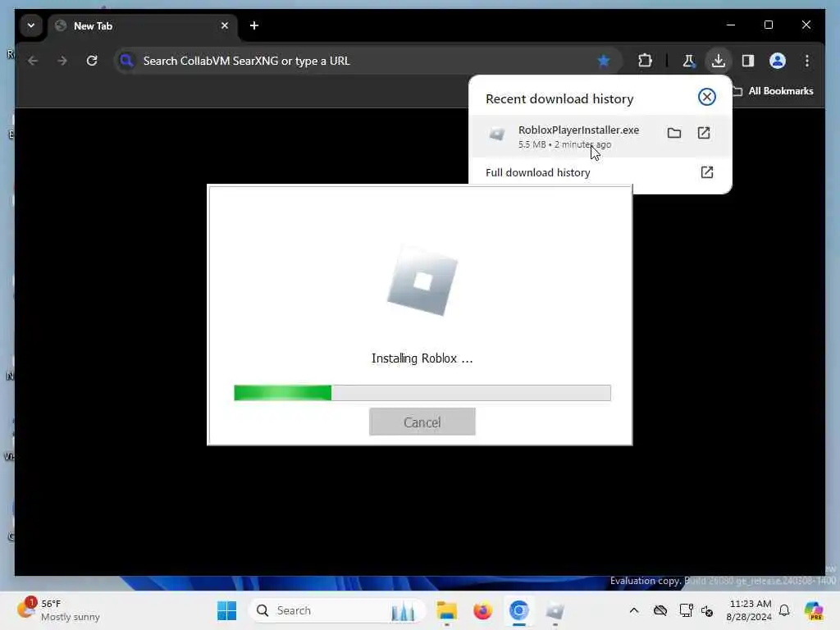Screen dimensions: 840x630
Task: Click the cloud sync tray icon
Action: point(660,610)
